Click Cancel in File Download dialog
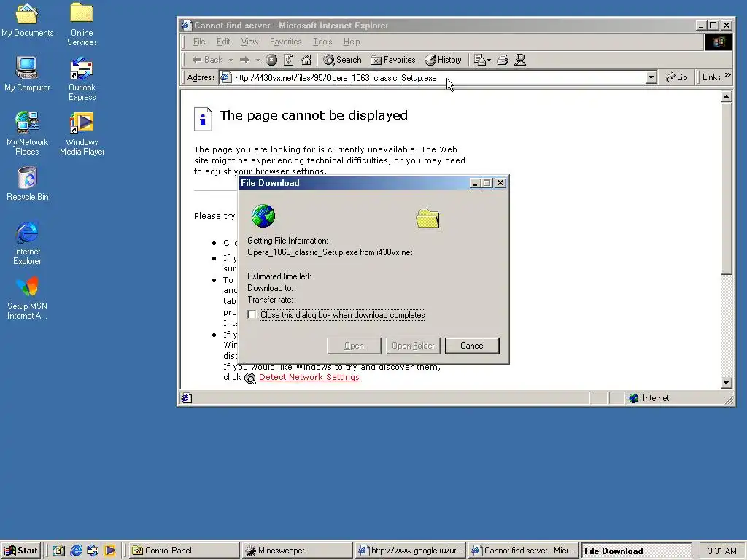 click(x=472, y=346)
